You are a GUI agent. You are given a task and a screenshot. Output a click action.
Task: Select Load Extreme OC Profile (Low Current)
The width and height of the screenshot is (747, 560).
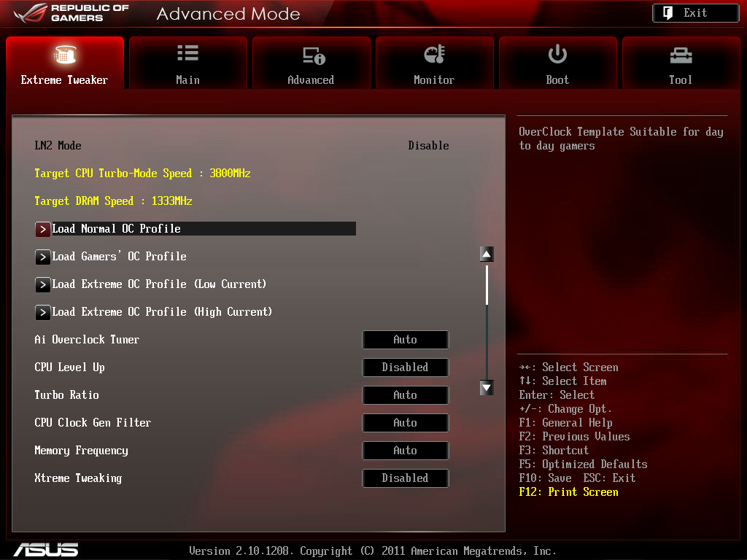[158, 284]
